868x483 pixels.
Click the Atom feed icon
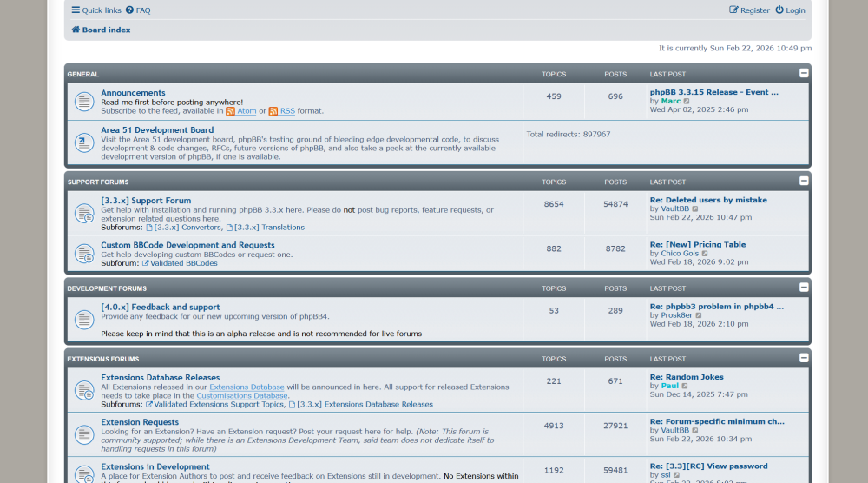230,111
